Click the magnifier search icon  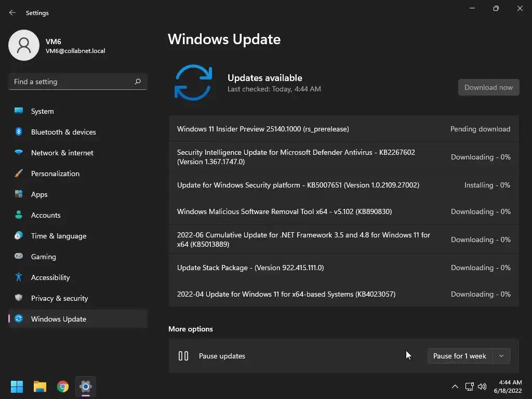click(138, 82)
